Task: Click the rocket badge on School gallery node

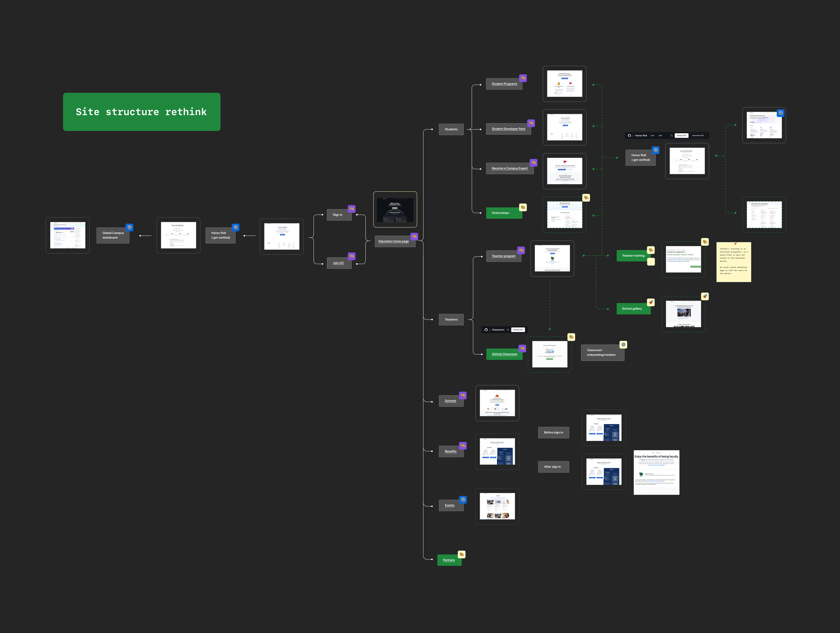Action: [x=651, y=302]
